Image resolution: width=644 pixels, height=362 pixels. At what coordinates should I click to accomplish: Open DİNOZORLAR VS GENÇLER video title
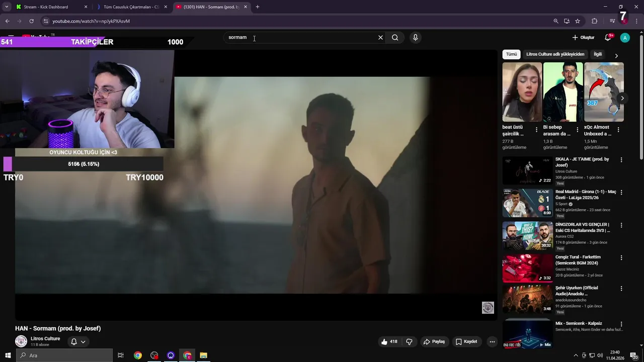[x=583, y=227]
